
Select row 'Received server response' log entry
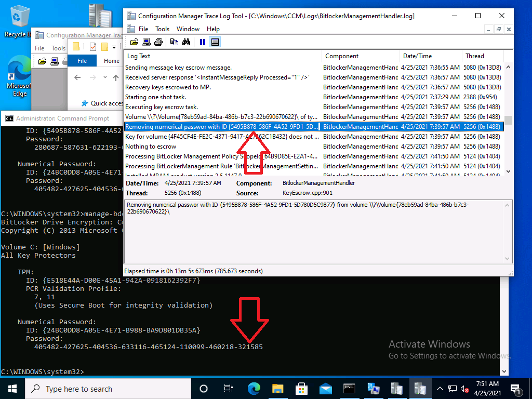(x=314, y=77)
